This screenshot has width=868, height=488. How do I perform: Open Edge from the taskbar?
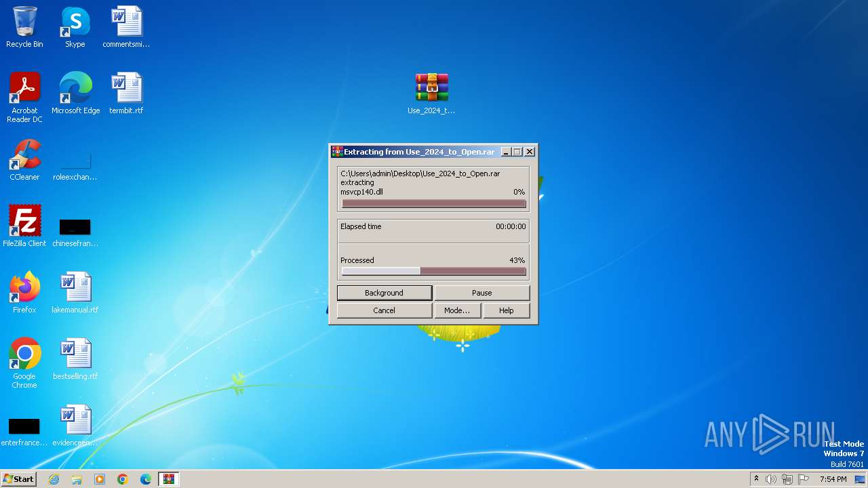(146, 479)
